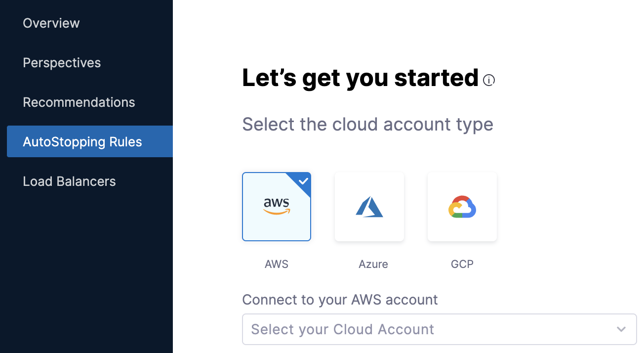Click the "Select the cloud account type" text
Viewport: 644px width, 353px height.
tap(367, 124)
